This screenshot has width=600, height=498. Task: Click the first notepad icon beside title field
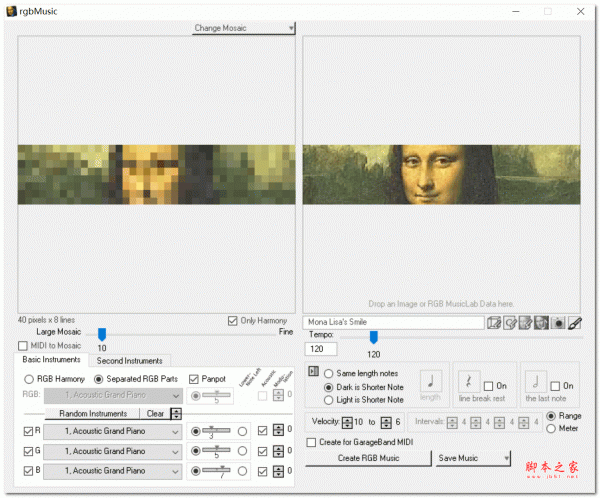coord(493,323)
